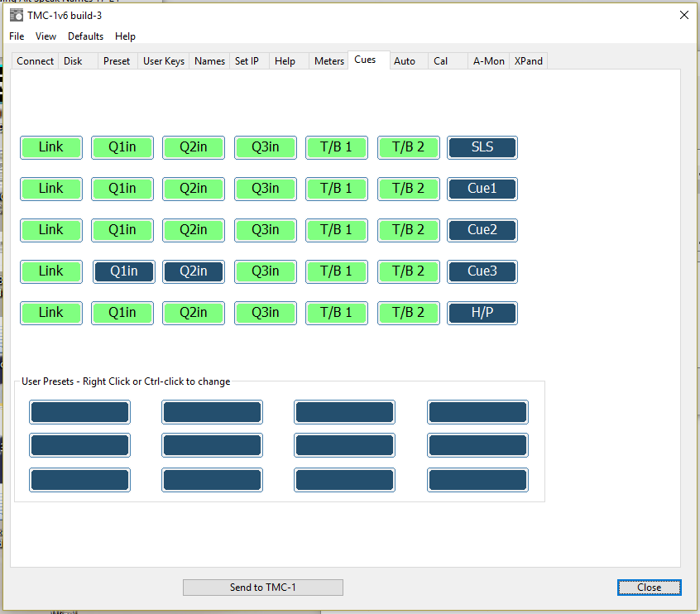
Task: Toggle T/B 1 in the Cue3 row
Action: [337, 271]
